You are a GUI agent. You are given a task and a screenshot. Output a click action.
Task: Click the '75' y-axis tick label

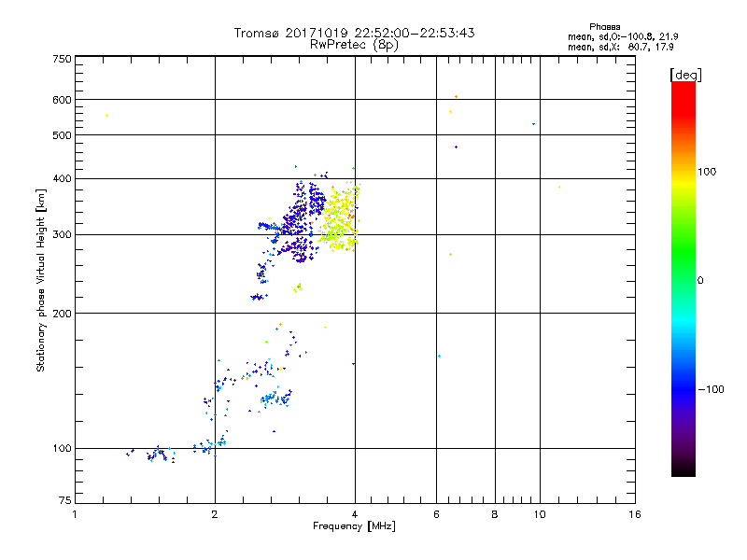65,500
